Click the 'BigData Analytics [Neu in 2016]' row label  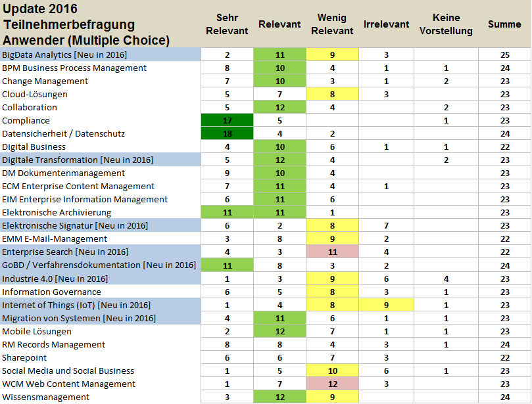(x=64, y=55)
